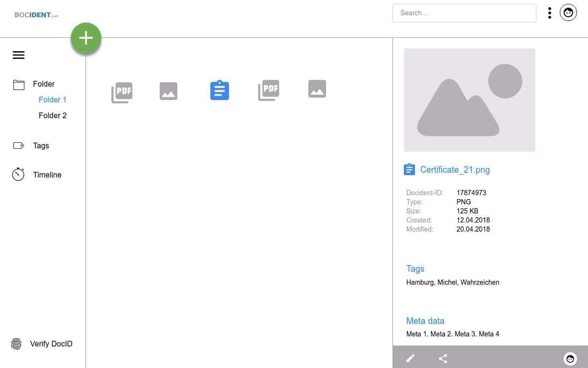Select the last image file icon
Viewport: 588px width, 368px height.
point(317,89)
